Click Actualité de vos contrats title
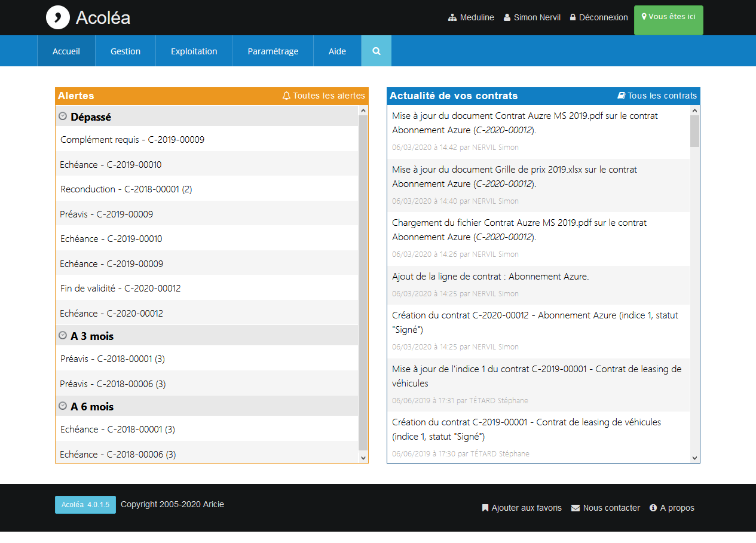Image resolution: width=756 pixels, height=543 pixels. click(x=454, y=96)
